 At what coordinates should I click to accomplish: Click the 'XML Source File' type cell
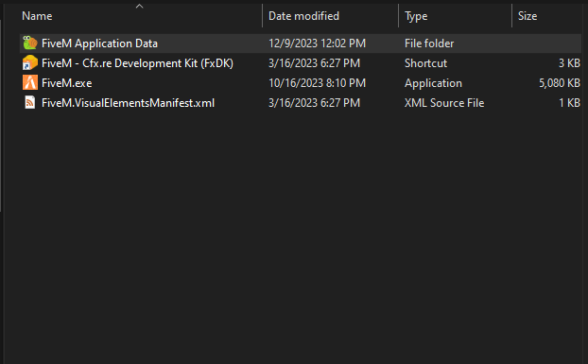(444, 103)
